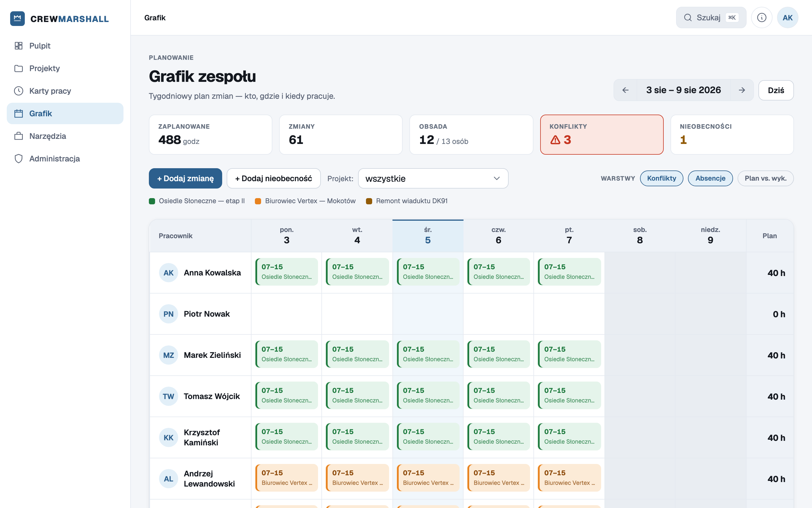Toggle the Konflikty layer chip
Image resolution: width=812 pixels, height=508 pixels.
pyautogui.click(x=661, y=178)
